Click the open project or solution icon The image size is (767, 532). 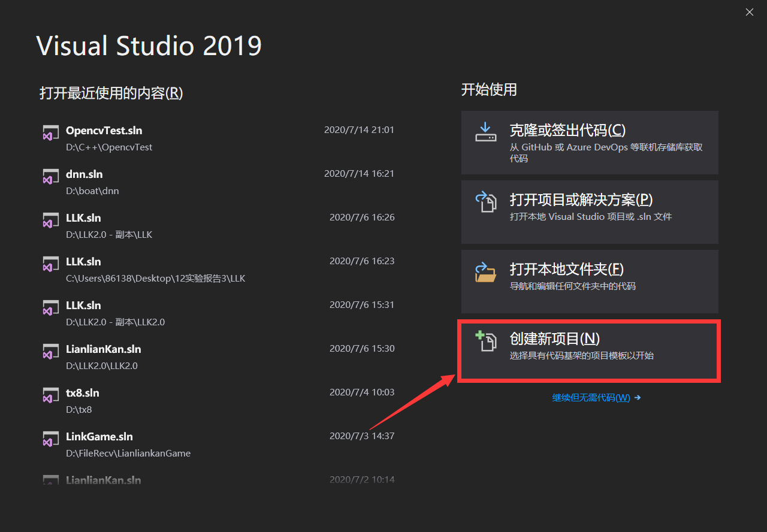coord(486,202)
